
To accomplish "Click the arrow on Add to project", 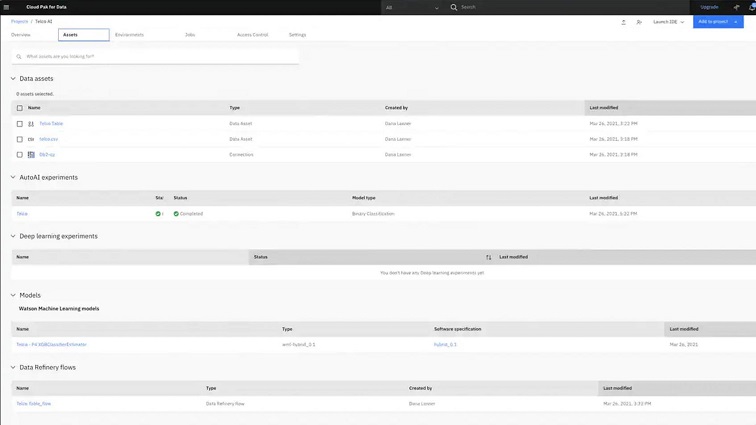I will pyautogui.click(x=736, y=22).
